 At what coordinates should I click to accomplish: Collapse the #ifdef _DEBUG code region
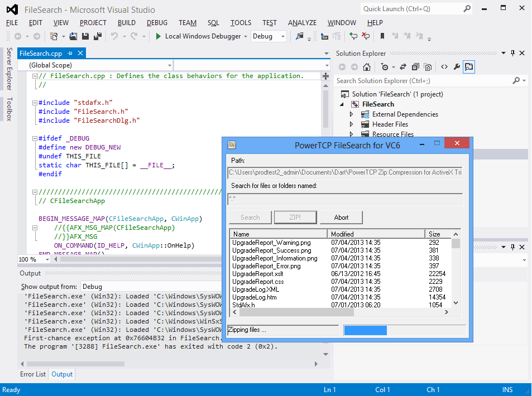point(35,138)
